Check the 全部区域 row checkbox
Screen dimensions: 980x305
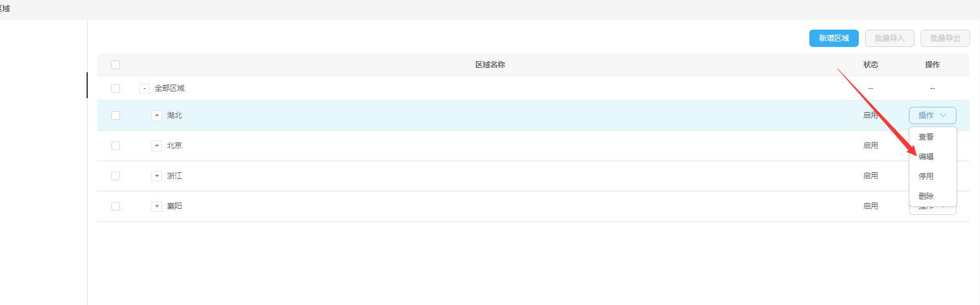coord(116,88)
